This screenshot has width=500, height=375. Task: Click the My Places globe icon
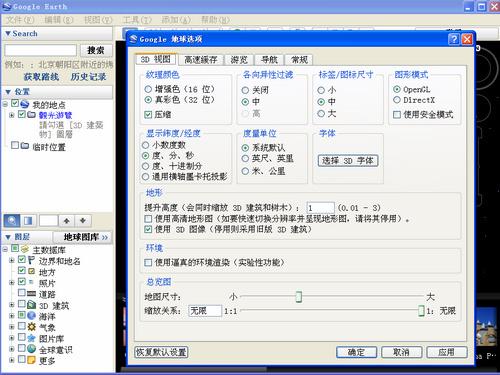click(25, 104)
